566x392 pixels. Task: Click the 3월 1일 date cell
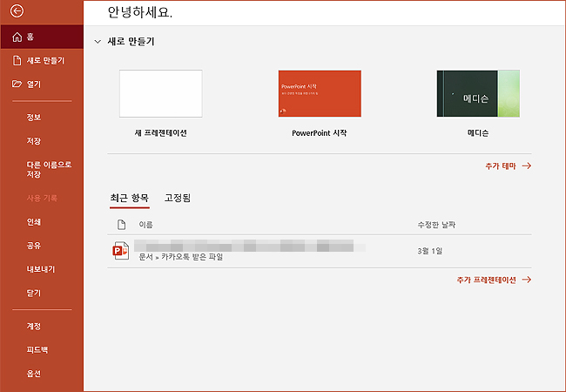click(x=430, y=251)
